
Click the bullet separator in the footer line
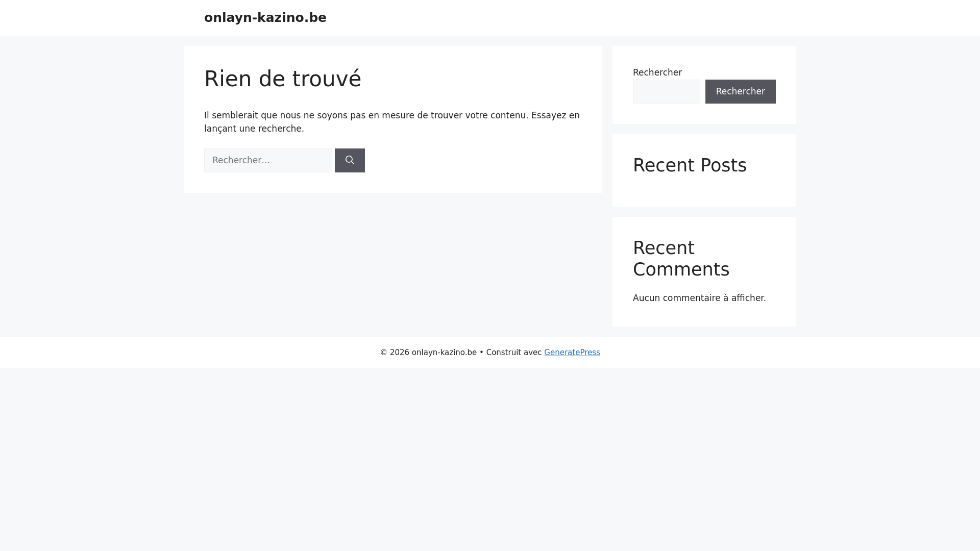click(481, 352)
